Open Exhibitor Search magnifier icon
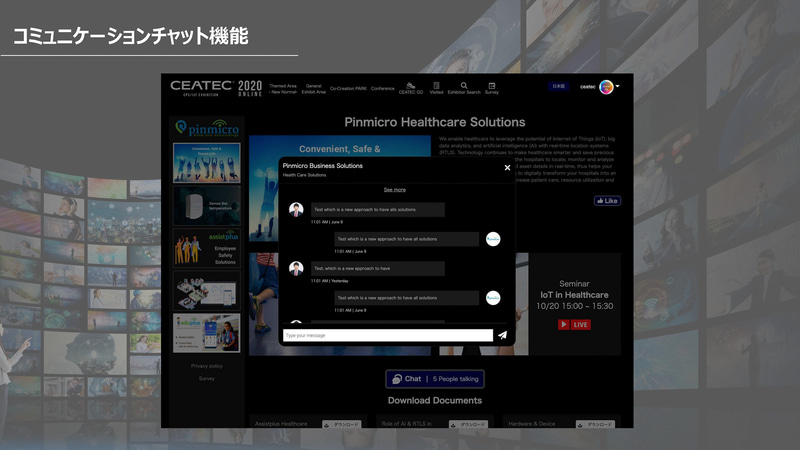800x450 pixels. 464,86
